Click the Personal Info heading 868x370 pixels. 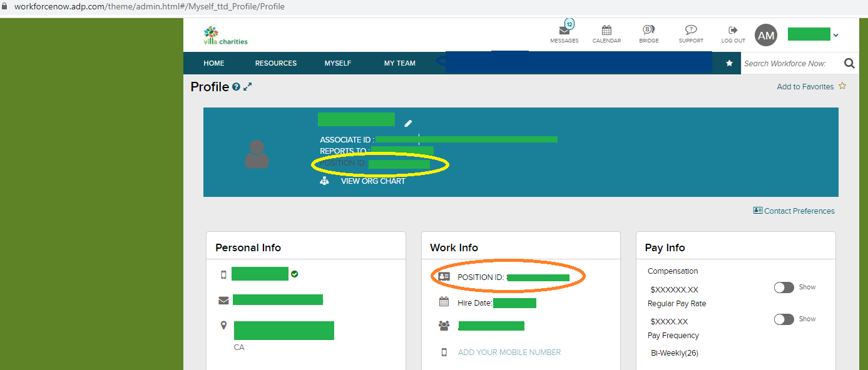[x=248, y=247]
